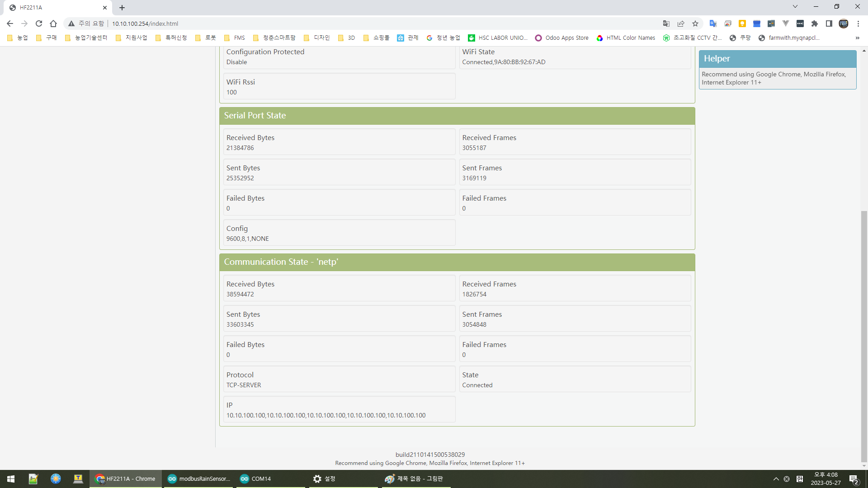Open the Windows Start menu
Viewport: 868px width, 488px height.
click(x=11, y=479)
